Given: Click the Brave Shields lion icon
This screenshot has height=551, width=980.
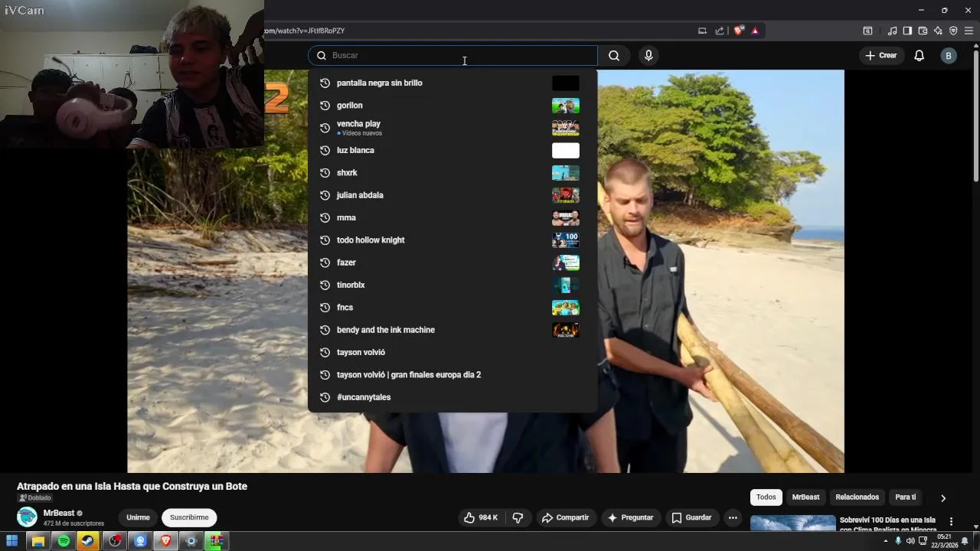Looking at the screenshot, I should coord(739,31).
